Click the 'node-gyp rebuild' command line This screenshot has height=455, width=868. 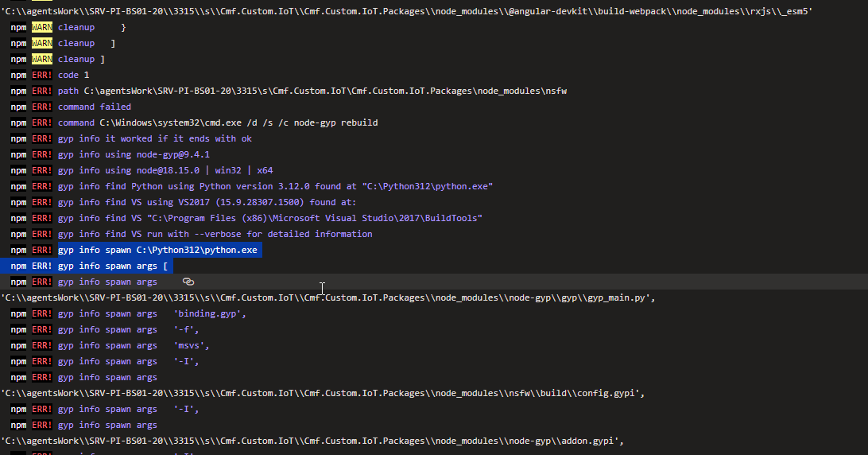point(194,123)
